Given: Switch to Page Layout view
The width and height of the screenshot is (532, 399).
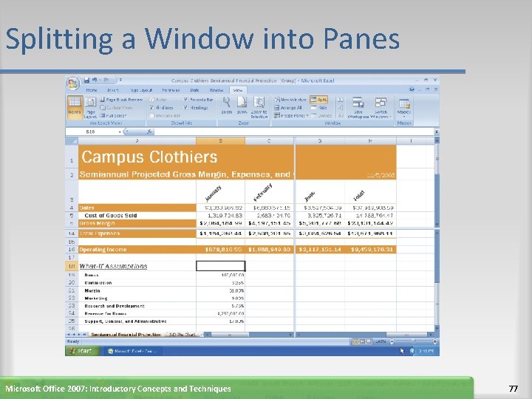Looking at the screenshot, I should [90, 108].
